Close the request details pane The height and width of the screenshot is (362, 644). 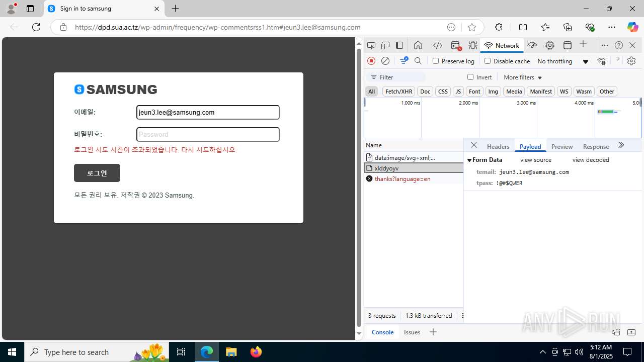point(474,145)
